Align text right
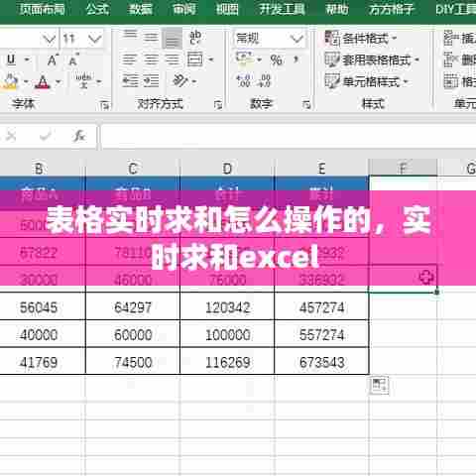The image size is (476, 476). [x=172, y=59]
